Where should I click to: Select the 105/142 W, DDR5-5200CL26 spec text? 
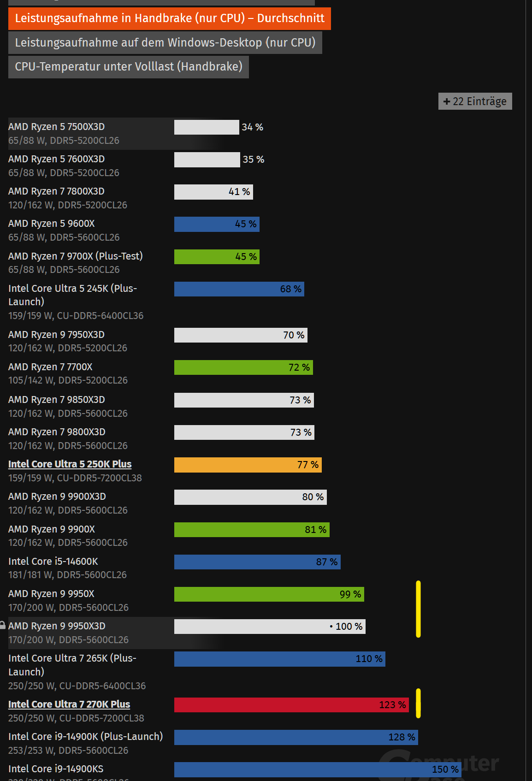coord(68,380)
